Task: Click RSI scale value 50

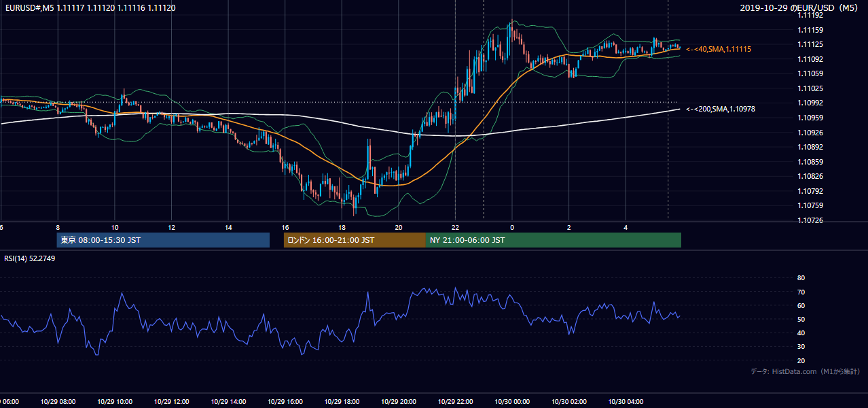Action: [801, 320]
